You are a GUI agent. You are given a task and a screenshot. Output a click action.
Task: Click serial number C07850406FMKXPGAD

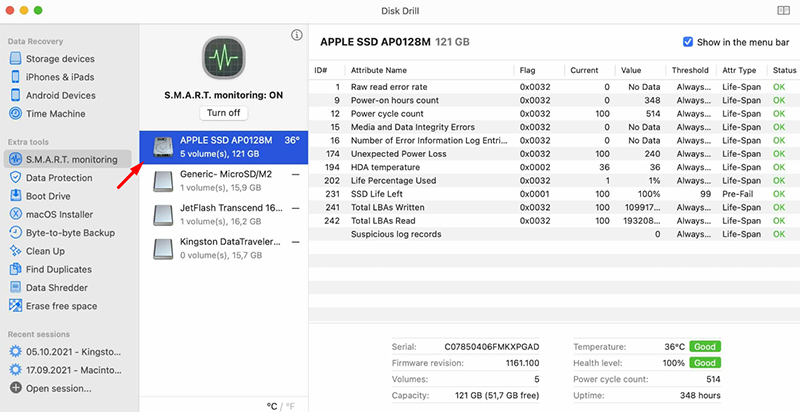[491, 347]
